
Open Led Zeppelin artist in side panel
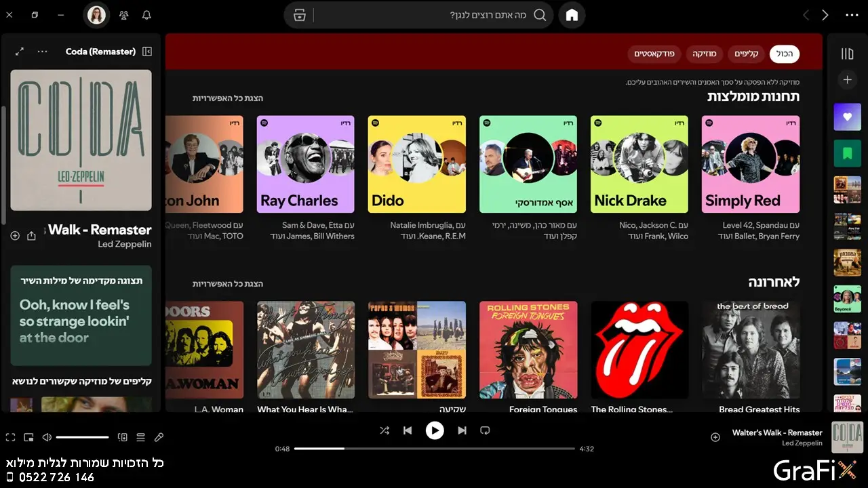tap(125, 244)
